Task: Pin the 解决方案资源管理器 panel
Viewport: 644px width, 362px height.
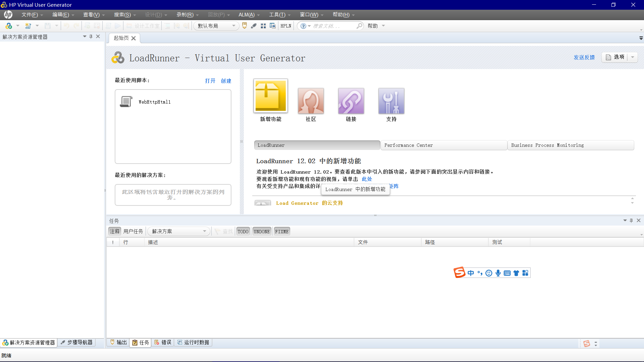Action: 91,37
